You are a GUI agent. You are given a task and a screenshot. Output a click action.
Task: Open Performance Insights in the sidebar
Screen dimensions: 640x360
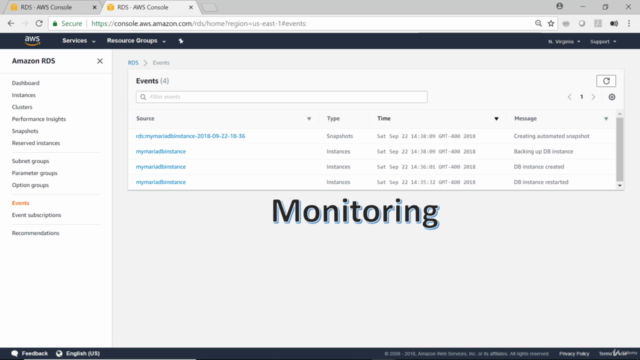click(x=39, y=119)
